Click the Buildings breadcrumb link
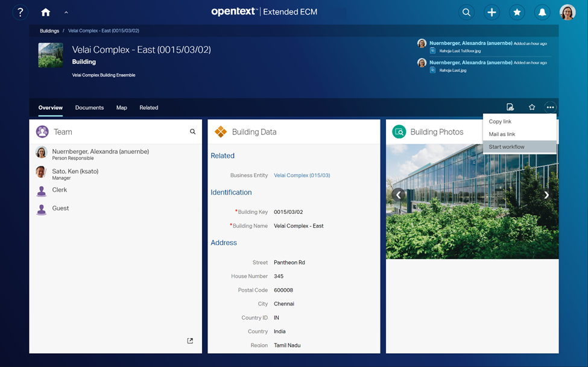This screenshot has height=367, width=588. (49, 31)
